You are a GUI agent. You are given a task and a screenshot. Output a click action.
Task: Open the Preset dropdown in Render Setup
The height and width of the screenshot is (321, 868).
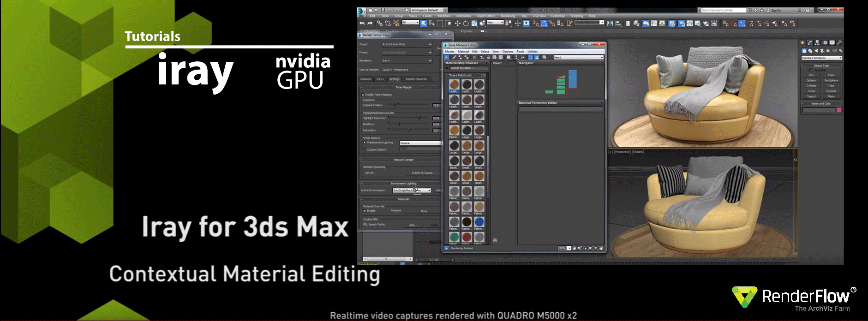tap(407, 53)
